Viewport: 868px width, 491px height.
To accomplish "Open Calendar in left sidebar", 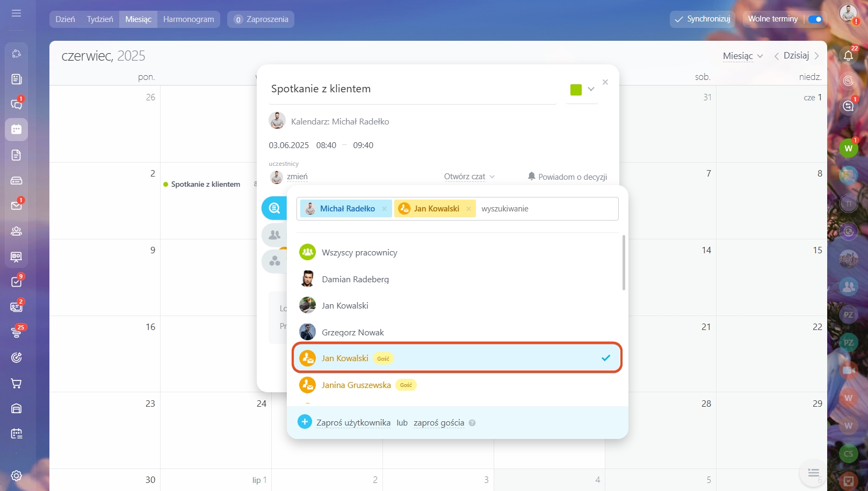I will (x=17, y=129).
